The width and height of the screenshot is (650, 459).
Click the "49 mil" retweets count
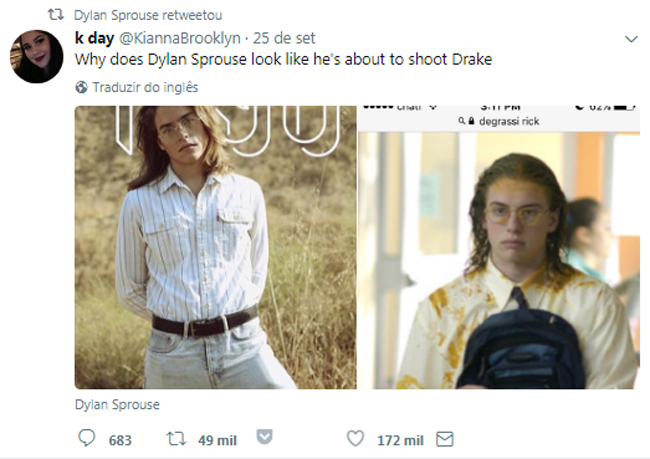(x=216, y=440)
